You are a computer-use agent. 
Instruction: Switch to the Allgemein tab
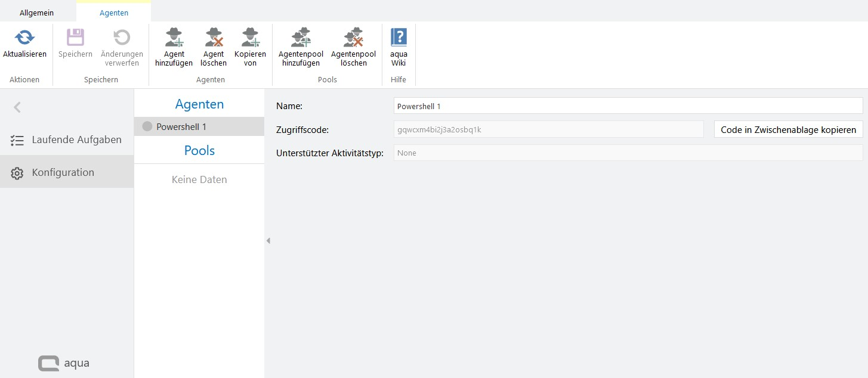tap(36, 13)
